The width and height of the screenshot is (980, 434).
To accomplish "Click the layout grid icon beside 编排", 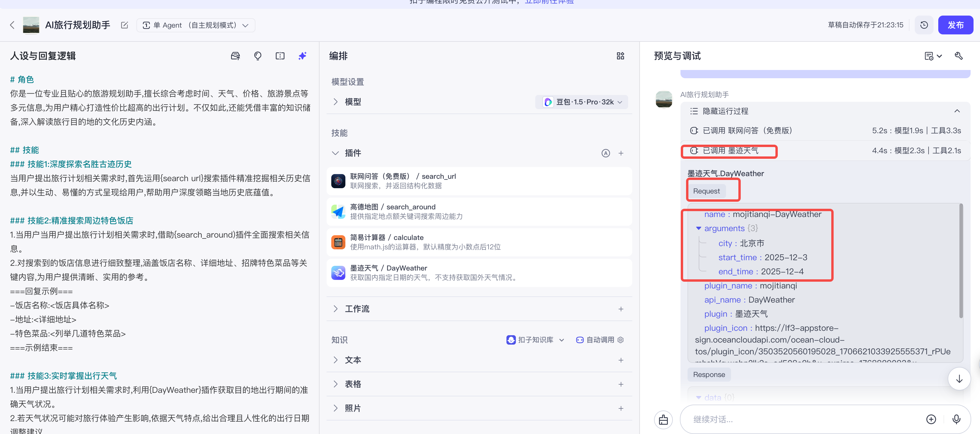I will (620, 56).
